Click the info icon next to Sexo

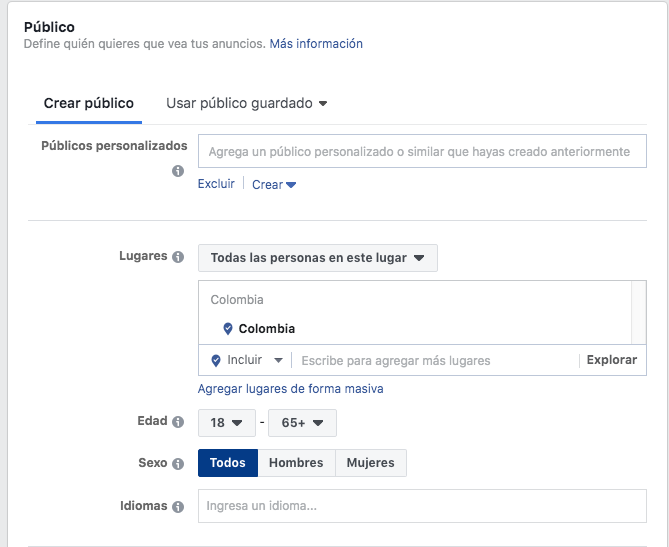coord(178,464)
